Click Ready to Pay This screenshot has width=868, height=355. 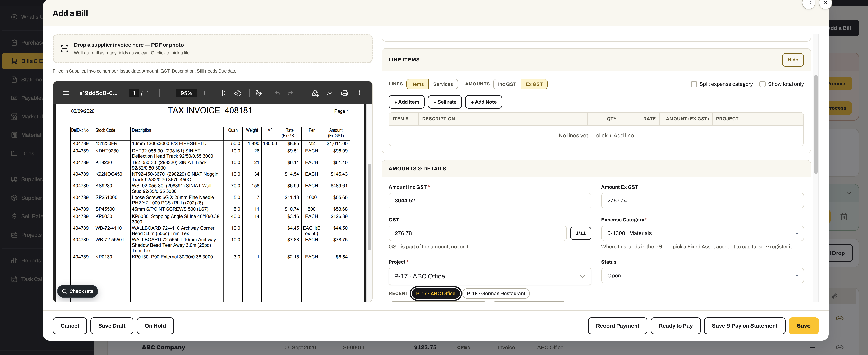(x=675, y=326)
